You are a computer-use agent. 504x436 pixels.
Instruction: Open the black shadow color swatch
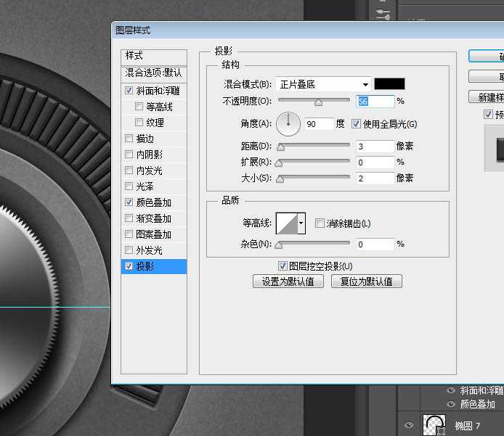click(x=389, y=84)
